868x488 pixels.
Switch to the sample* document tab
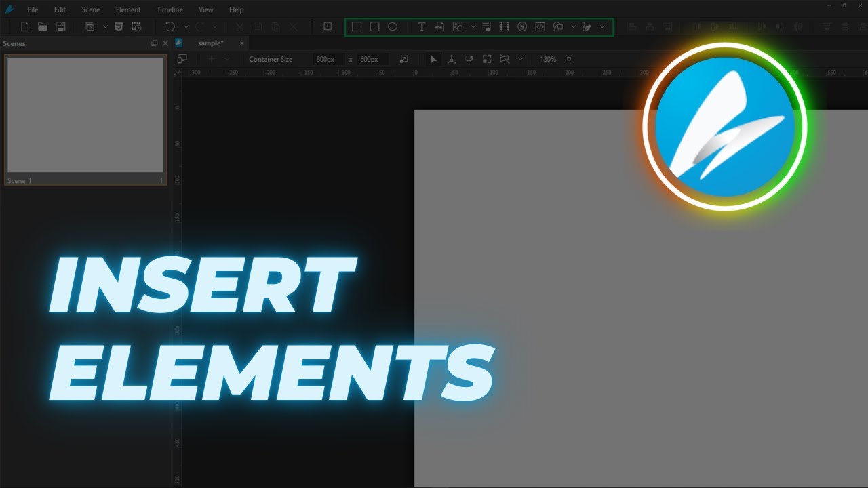click(210, 43)
